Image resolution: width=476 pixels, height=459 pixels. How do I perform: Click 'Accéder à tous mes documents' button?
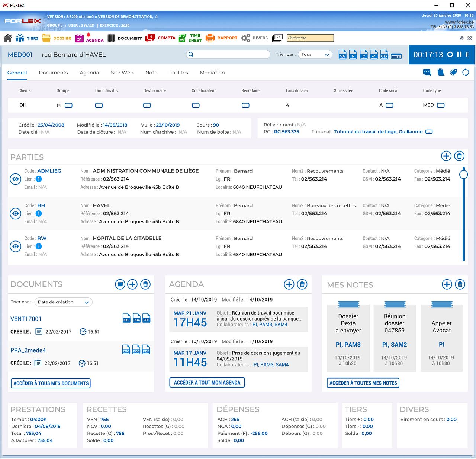pyautogui.click(x=51, y=383)
